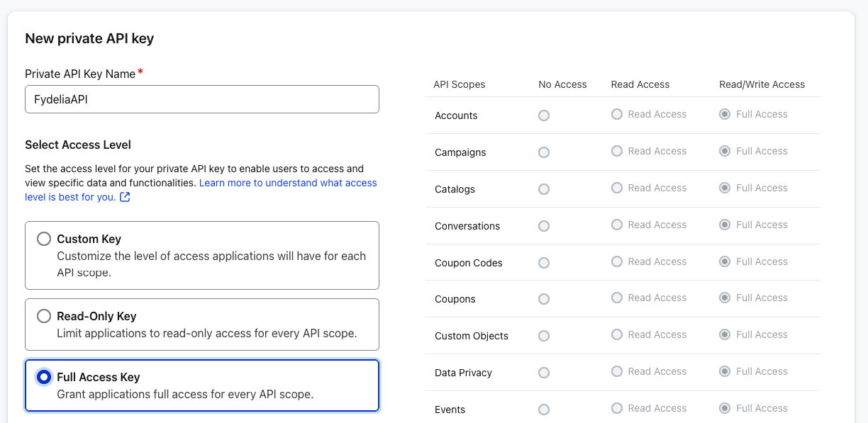
Task: Click the Private API Key Name field
Action: click(x=202, y=99)
